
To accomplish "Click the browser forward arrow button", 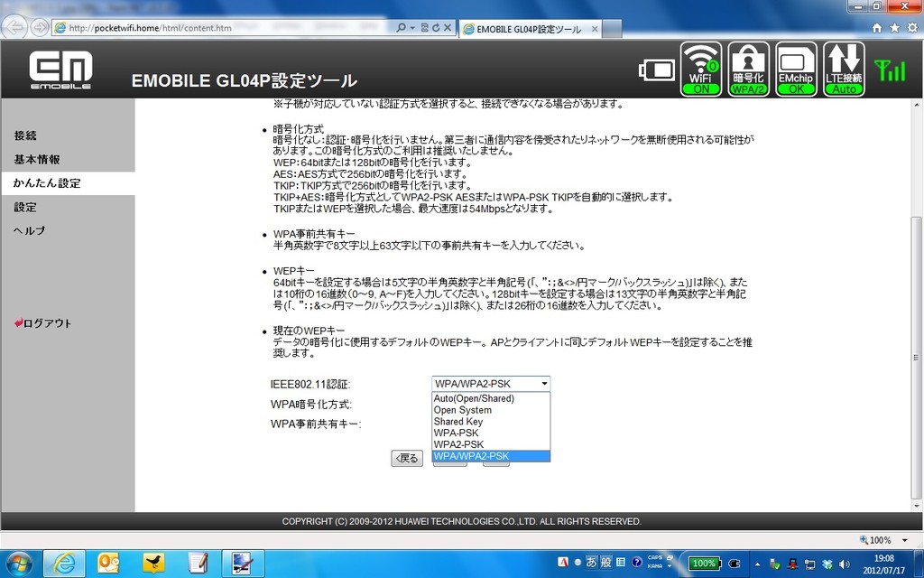I will point(40,27).
